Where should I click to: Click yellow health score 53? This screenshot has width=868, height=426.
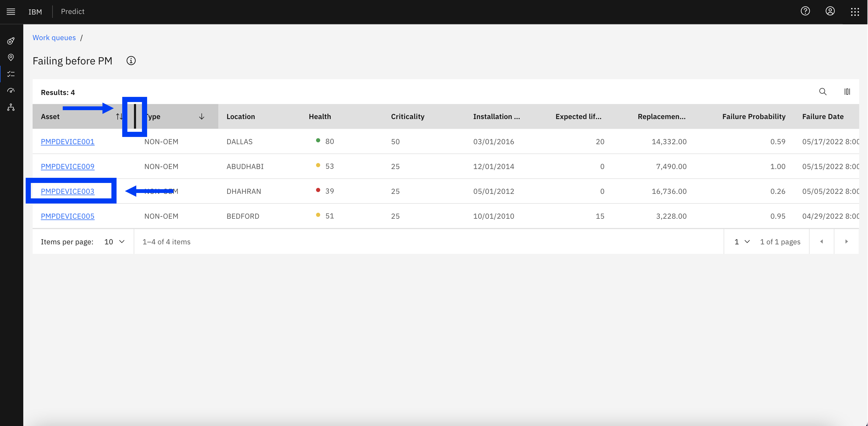[x=325, y=166]
